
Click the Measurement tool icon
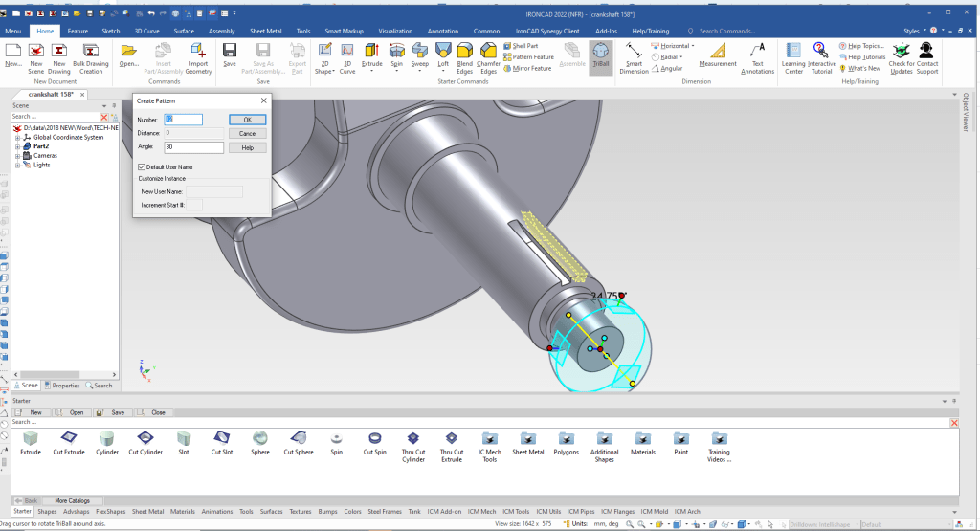pos(717,53)
